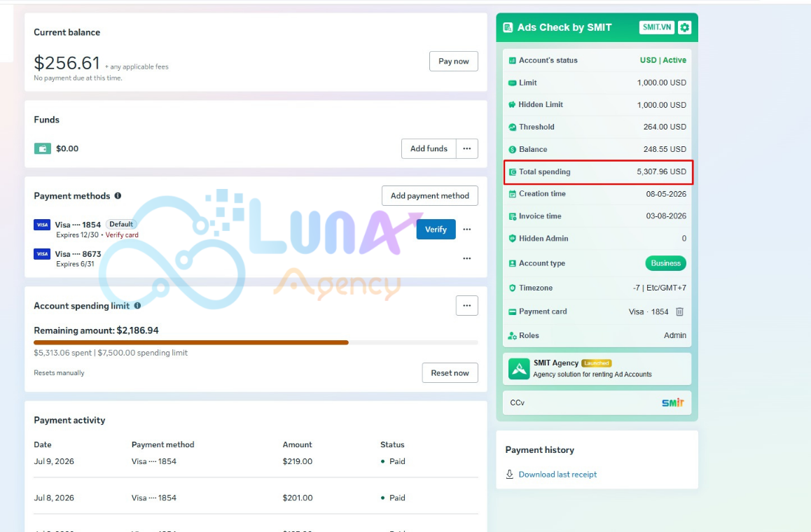
Task: Click the CCv field
Action: click(597, 402)
